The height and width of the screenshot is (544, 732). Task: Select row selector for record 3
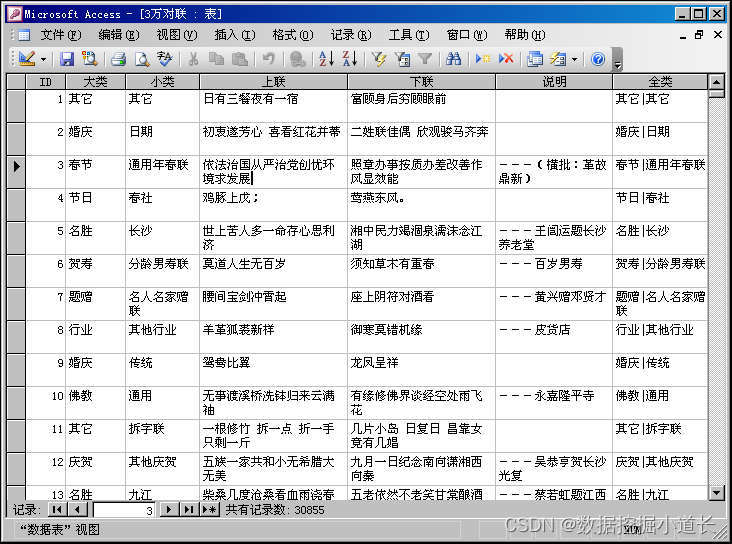(16, 172)
